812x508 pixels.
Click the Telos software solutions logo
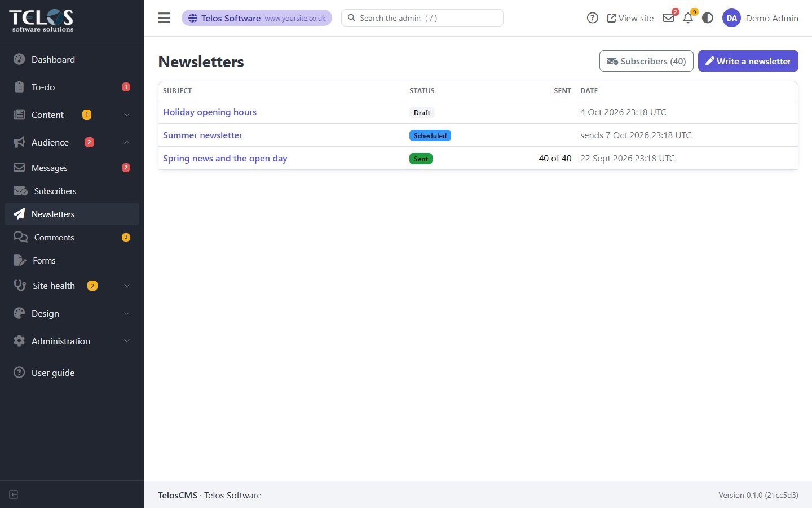coord(42,20)
